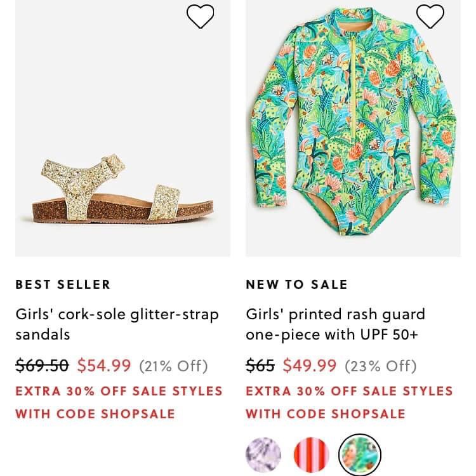Image resolution: width=476 pixels, height=476 pixels.
Task: Tap the Extra 30% off promo under the sandals
Action: [x=119, y=390]
